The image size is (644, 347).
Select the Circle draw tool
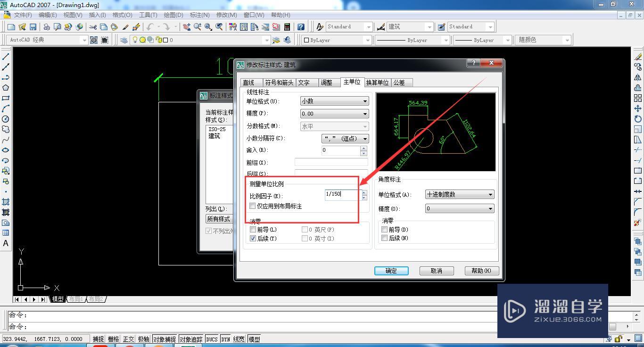6,119
